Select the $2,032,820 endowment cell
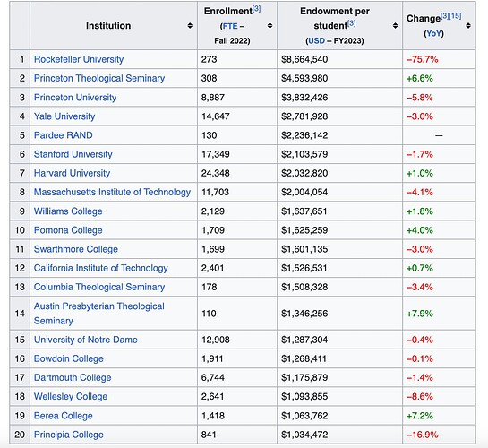 pyautogui.click(x=339, y=173)
